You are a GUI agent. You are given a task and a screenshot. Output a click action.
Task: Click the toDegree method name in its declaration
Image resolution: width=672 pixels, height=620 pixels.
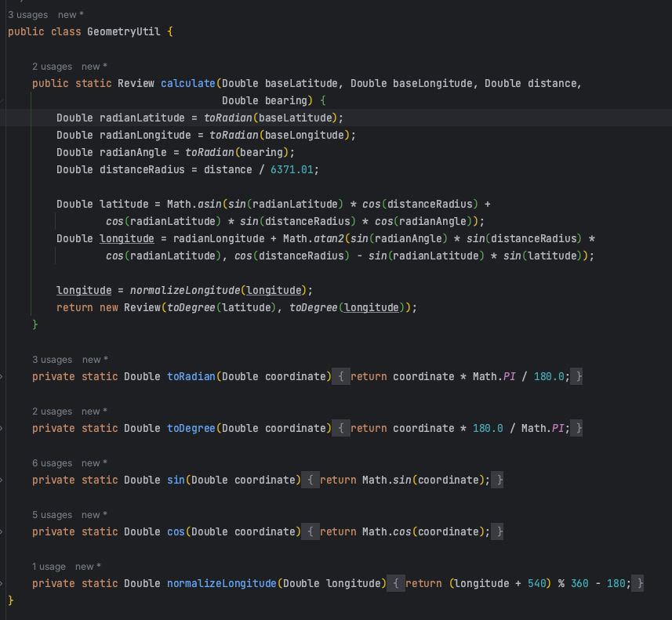coord(191,429)
